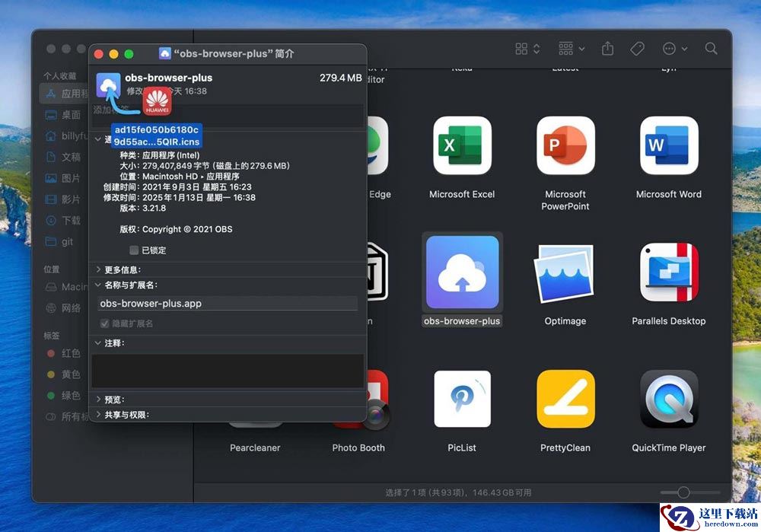Click Finder tag icon in toolbar
The width and height of the screenshot is (761, 532).
coord(637,49)
